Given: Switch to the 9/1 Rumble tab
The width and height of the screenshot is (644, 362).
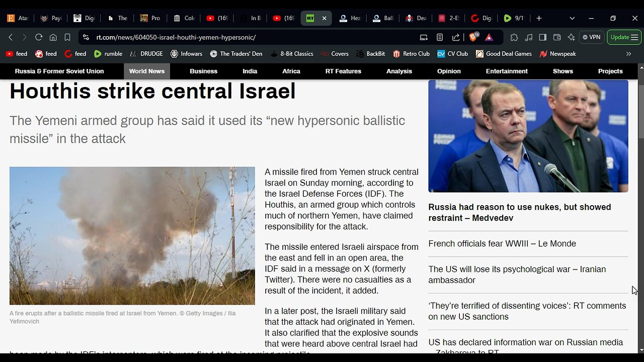Looking at the screenshot, I should click(x=514, y=18).
